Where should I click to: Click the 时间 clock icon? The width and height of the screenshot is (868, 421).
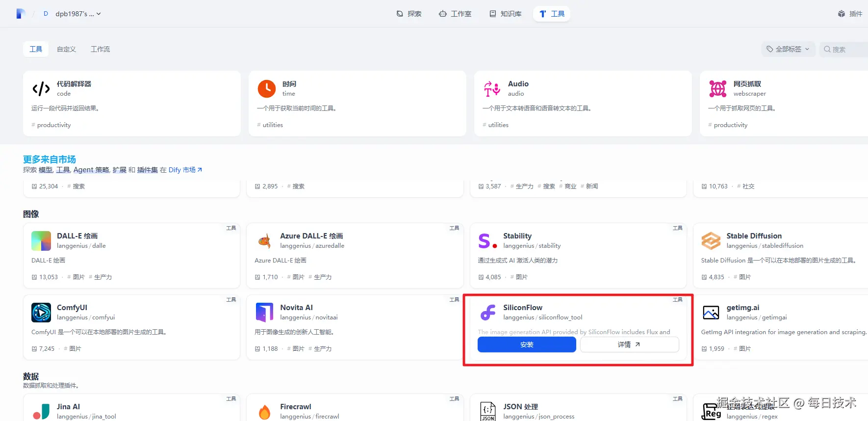267,89
